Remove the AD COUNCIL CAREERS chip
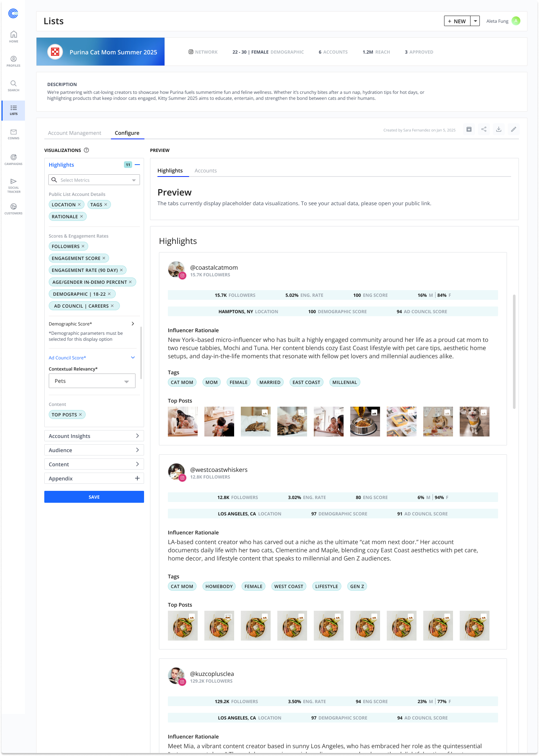 112,306
